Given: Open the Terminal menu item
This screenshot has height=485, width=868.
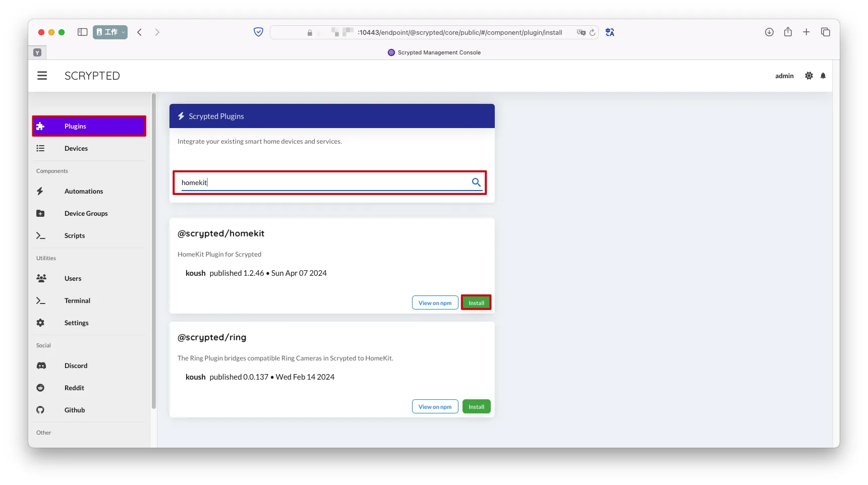Looking at the screenshot, I should point(89,300).
